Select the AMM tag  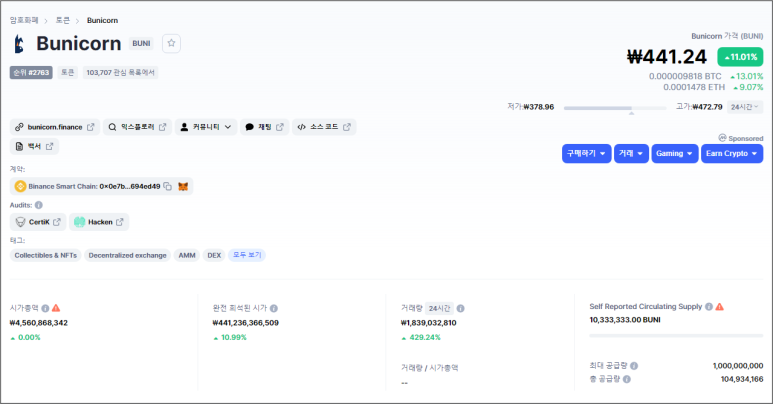[x=187, y=256]
